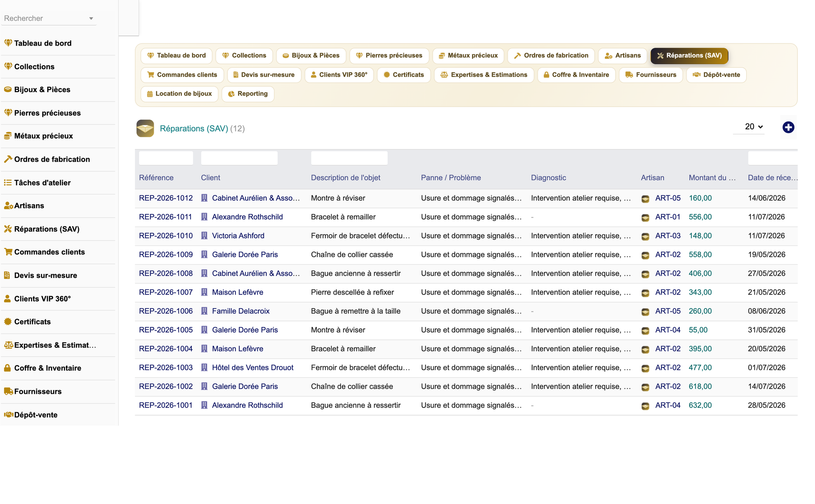The image size is (815, 504).
Task: Click artisan icon in REP-2026-1006 row
Action: pyautogui.click(x=645, y=311)
